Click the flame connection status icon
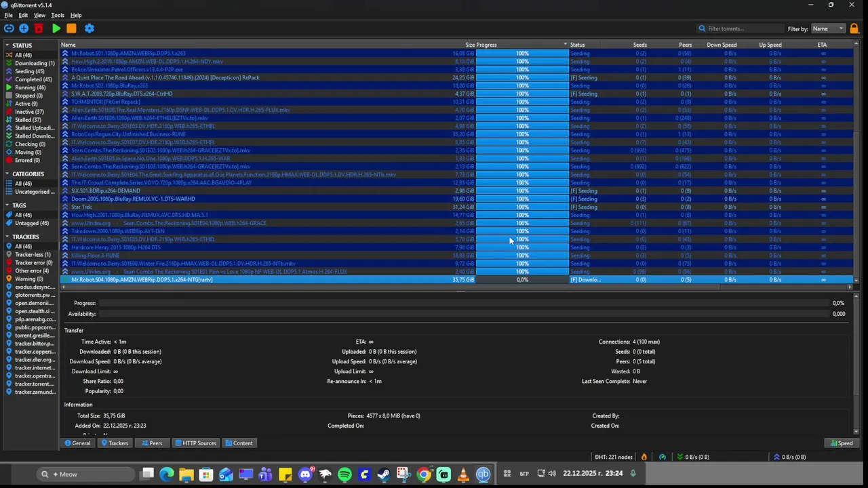This screenshot has width=868, height=488. [644, 457]
